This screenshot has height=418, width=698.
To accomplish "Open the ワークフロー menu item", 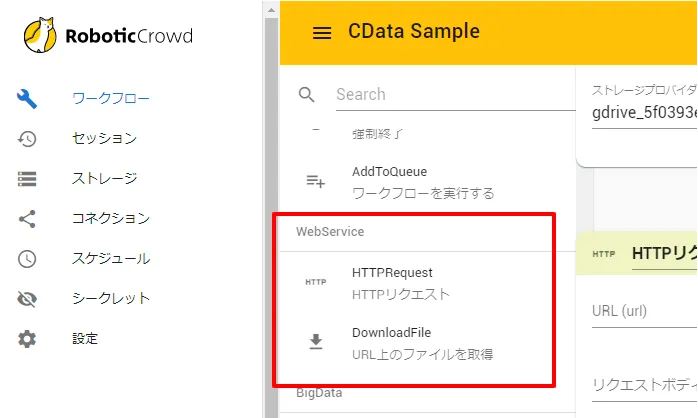I will tap(110, 98).
